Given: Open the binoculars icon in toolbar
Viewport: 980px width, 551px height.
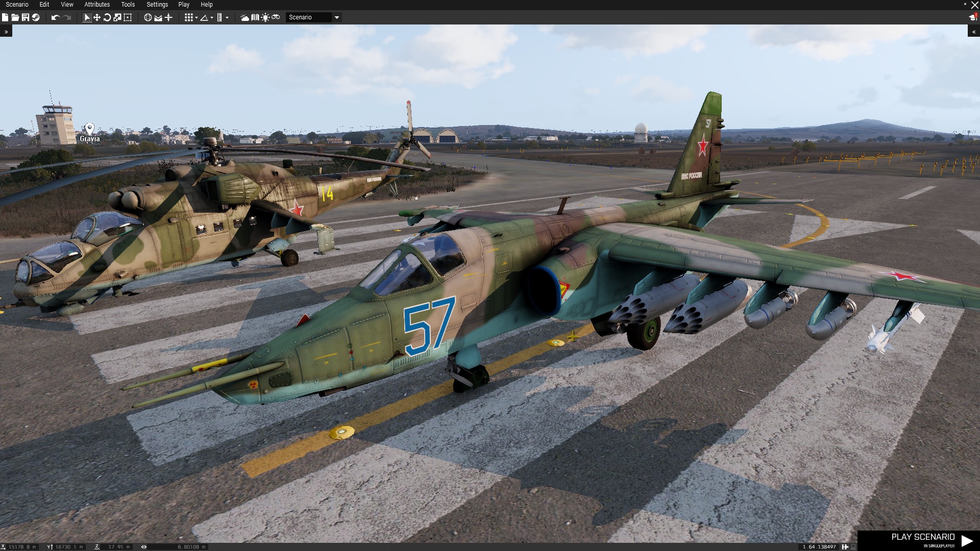Looking at the screenshot, I should click(276, 17).
